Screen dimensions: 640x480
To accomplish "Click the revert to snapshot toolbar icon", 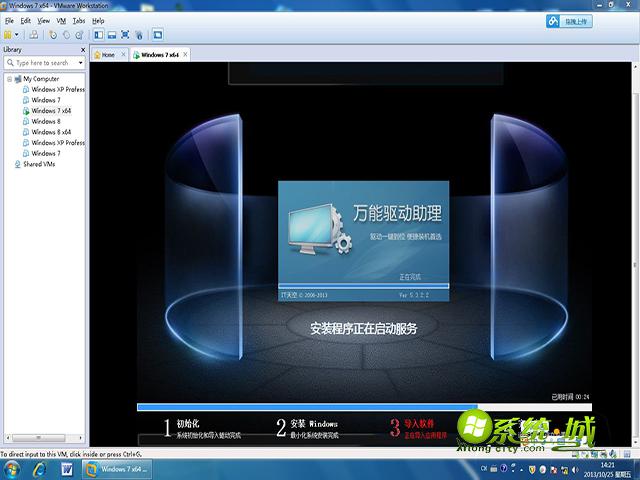I will (66, 35).
